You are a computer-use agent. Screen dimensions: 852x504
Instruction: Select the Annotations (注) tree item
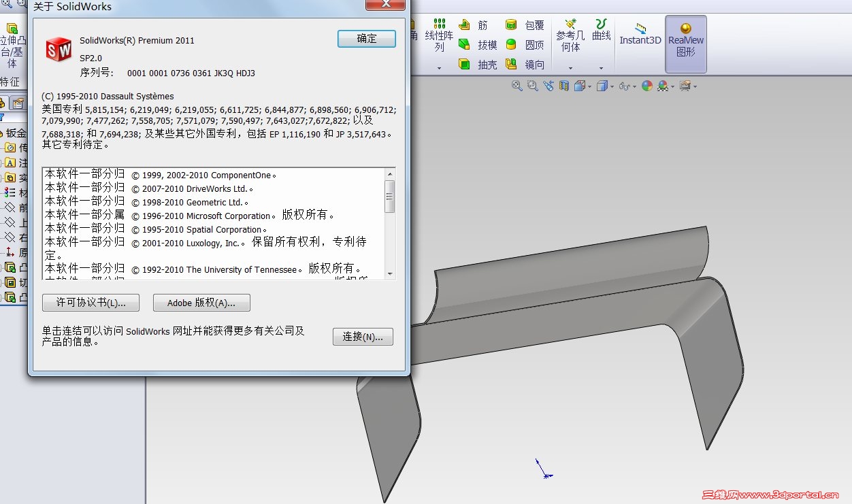(16, 163)
